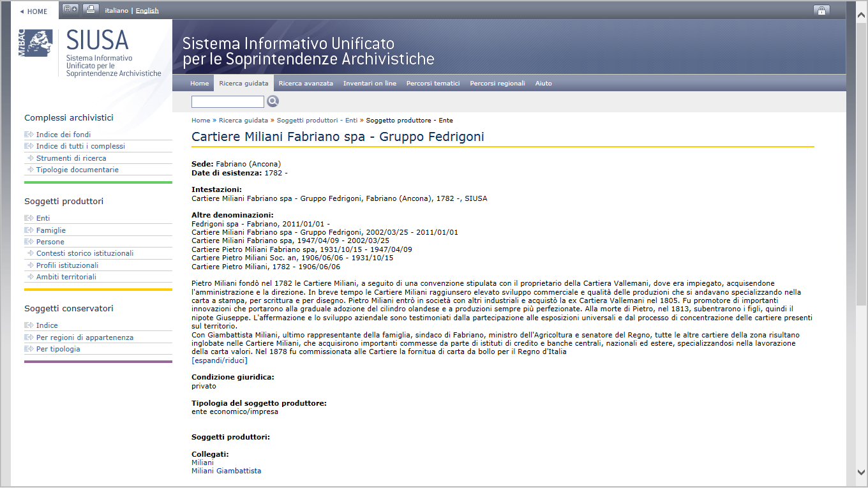The height and width of the screenshot is (488, 868).
Task: Click the Home breadcrumb link
Action: coord(201,120)
